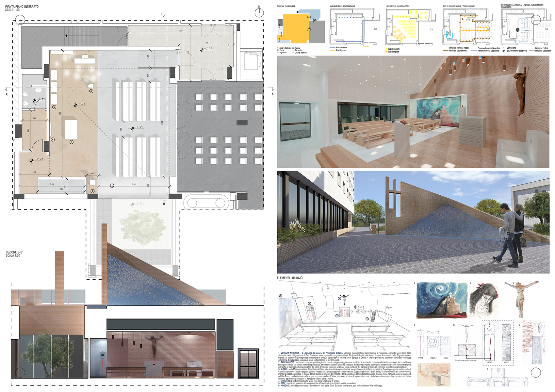Click the A' section cut label
The height and width of the screenshot is (392, 555).
[x=7, y=94]
